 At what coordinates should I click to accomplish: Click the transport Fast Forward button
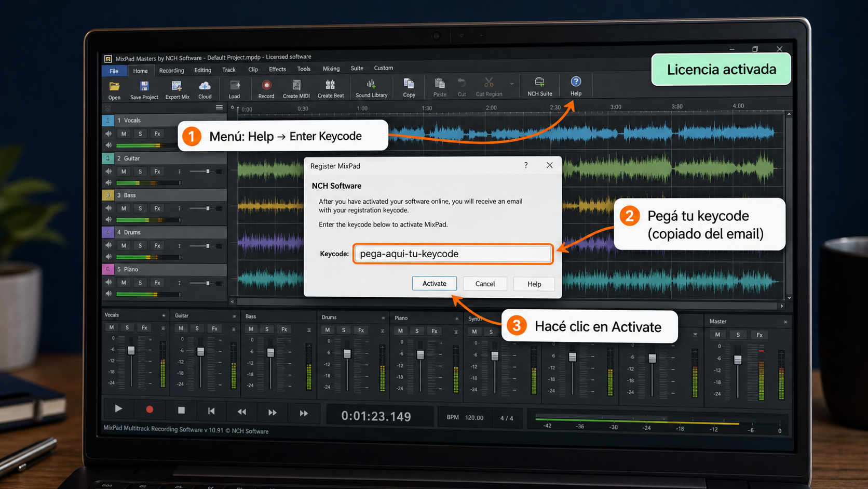pyautogui.click(x=273, y=412)
